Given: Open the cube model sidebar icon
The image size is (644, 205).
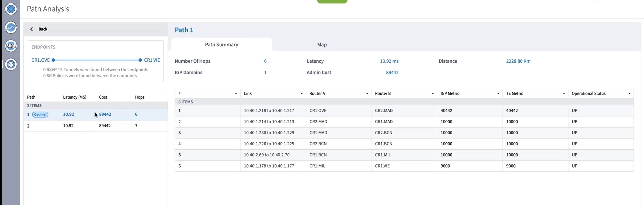Looking at the screenshot, I should pos(11,64).
